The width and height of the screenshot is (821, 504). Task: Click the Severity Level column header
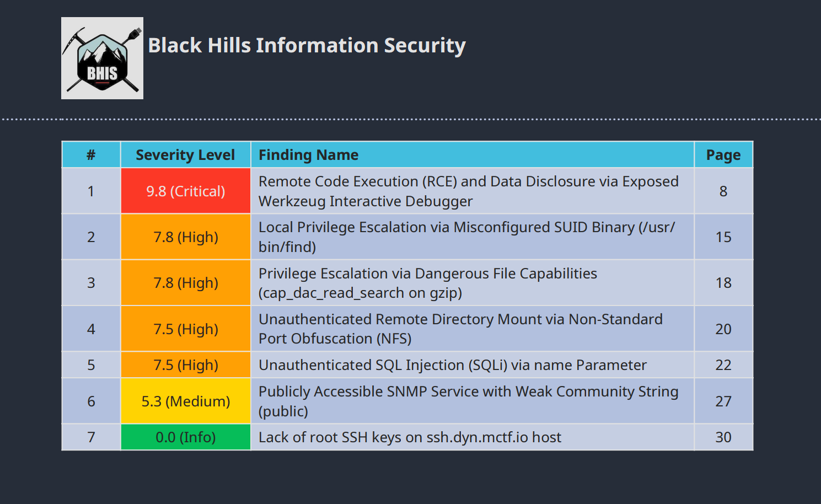186,155
